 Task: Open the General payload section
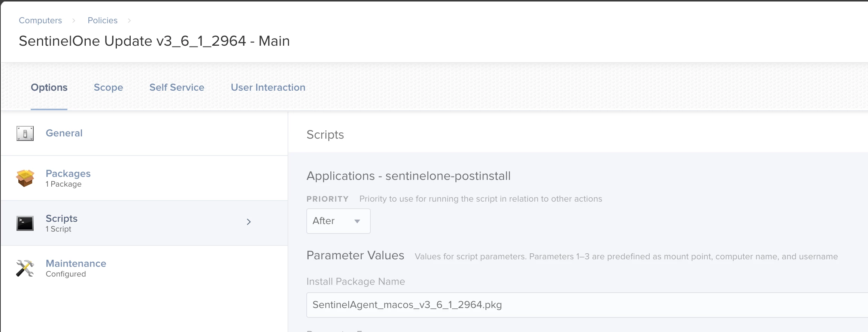(144, 133)
